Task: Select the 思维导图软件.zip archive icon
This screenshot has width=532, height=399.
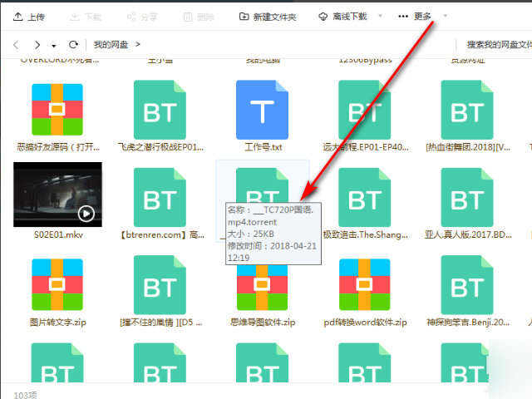Action: [263, 288]
